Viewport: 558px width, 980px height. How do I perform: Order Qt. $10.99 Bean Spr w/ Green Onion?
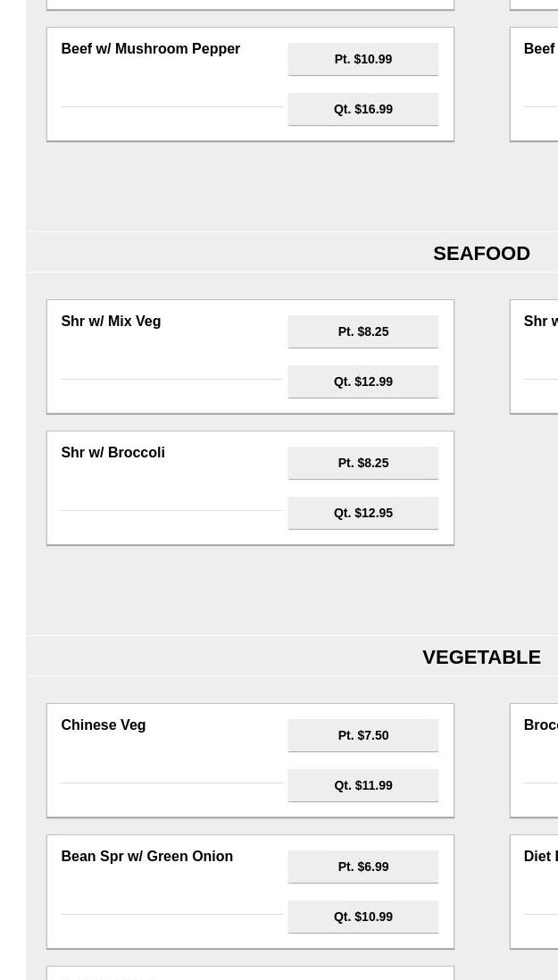(x=362, y=917)
